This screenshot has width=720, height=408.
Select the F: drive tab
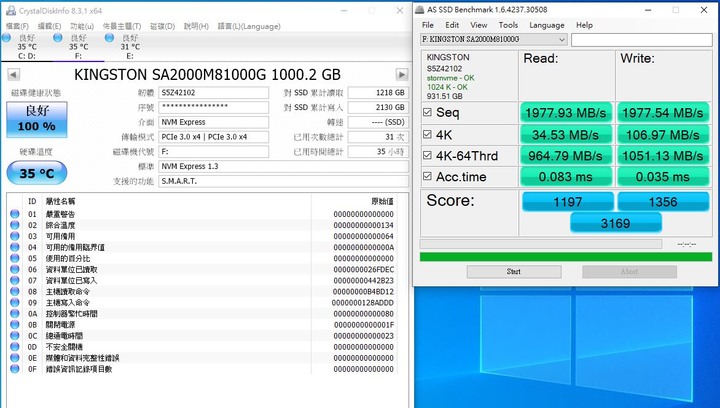pyautogui.click(x=78, y=47)
